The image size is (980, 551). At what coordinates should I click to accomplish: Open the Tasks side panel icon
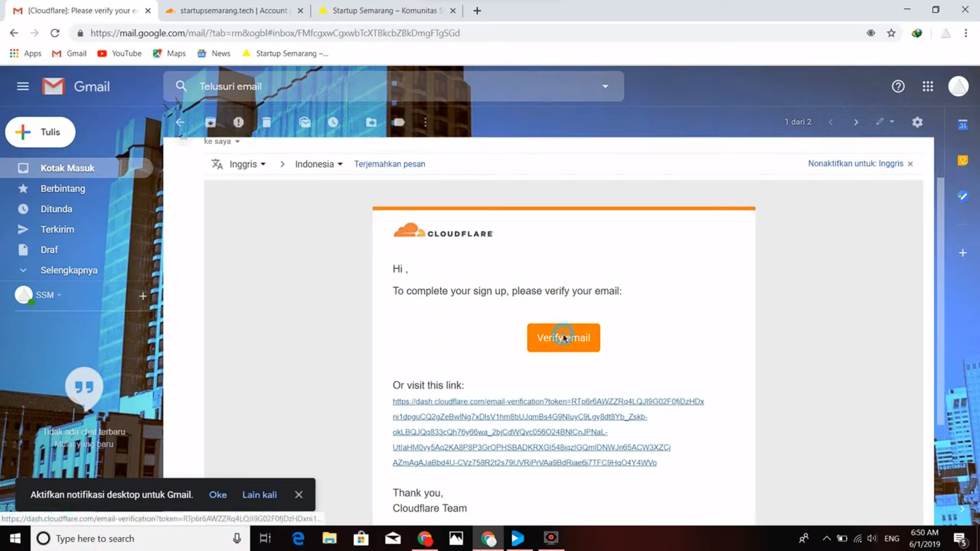click(963, 196)
